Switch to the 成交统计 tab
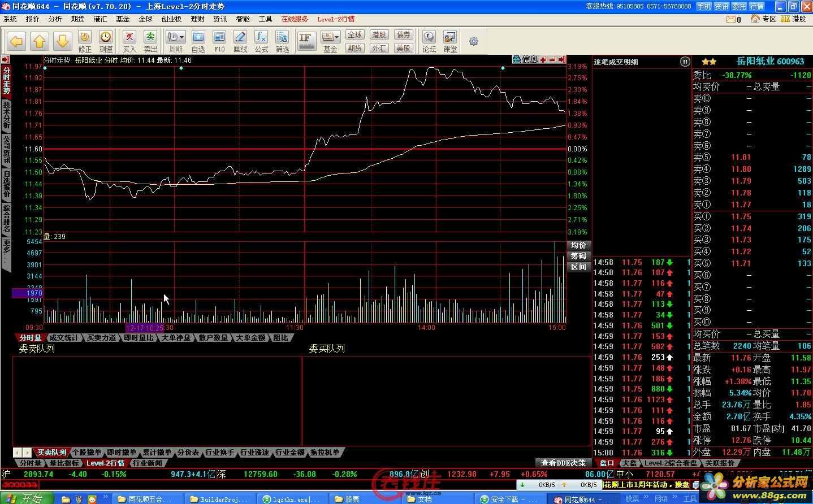 tap(64, 338)
